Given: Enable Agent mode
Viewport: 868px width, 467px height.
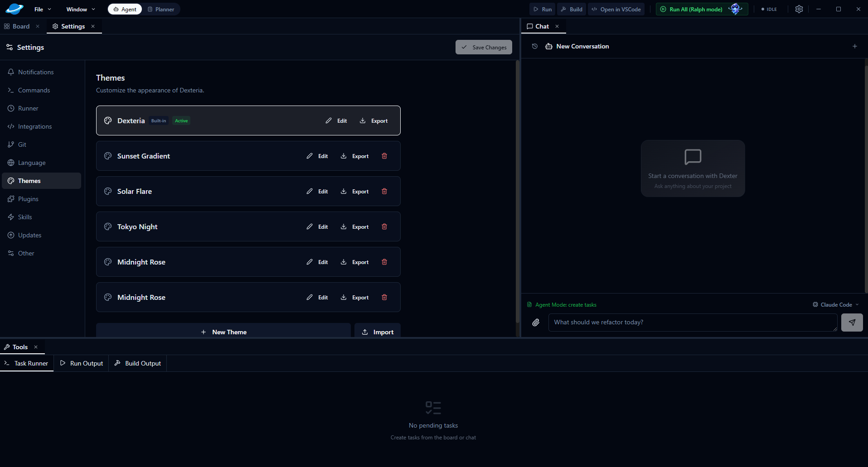Looking at the screenshot, I should 124,9.
